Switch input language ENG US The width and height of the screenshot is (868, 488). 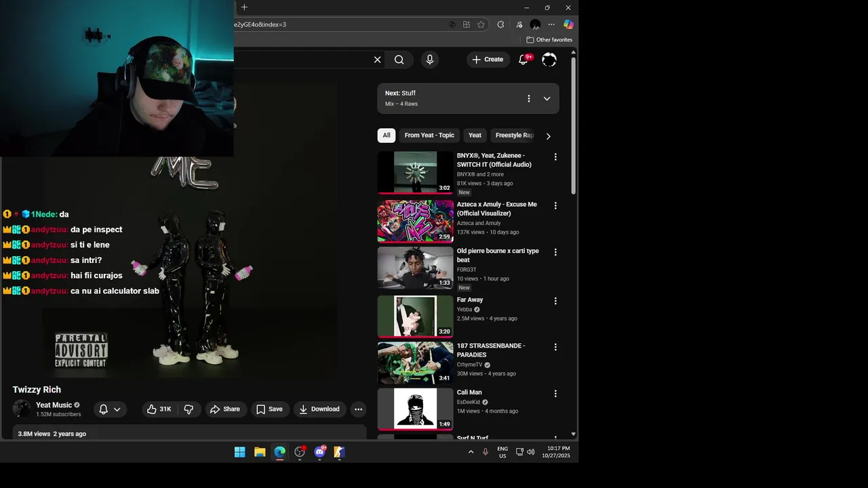(x=502, y=452)
